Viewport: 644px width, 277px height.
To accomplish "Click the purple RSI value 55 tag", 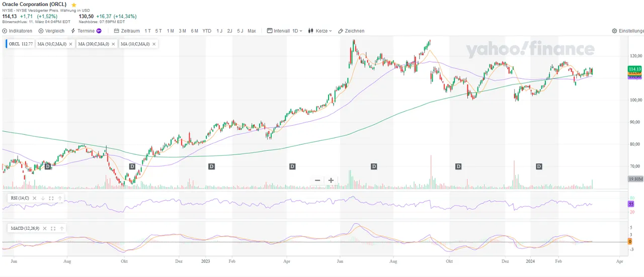I will pyautogui.click(x=631, y=204).
